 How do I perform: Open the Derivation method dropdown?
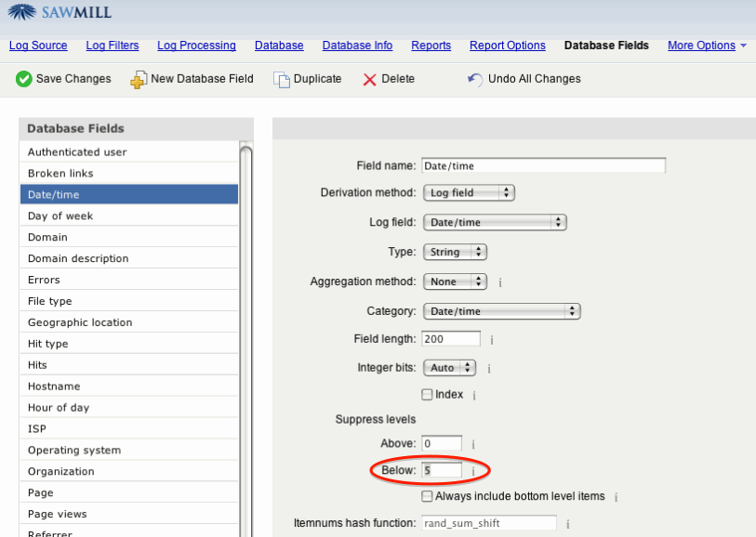pyautogui.click(x=469, y=192)
